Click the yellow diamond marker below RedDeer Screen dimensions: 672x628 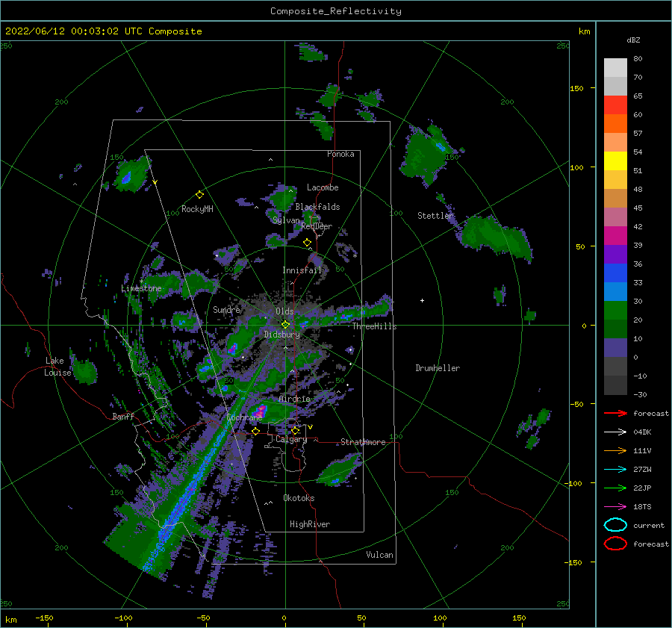(x=308, y=243)
